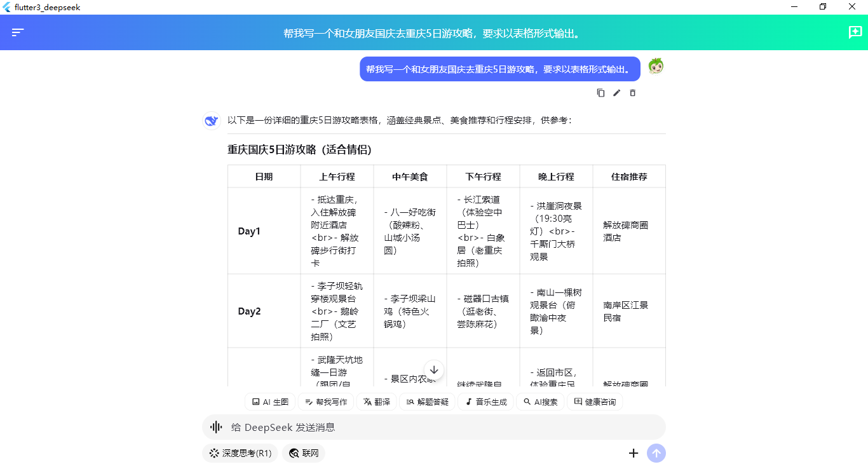
Task: Delete the user message
Action: (632, 93)
